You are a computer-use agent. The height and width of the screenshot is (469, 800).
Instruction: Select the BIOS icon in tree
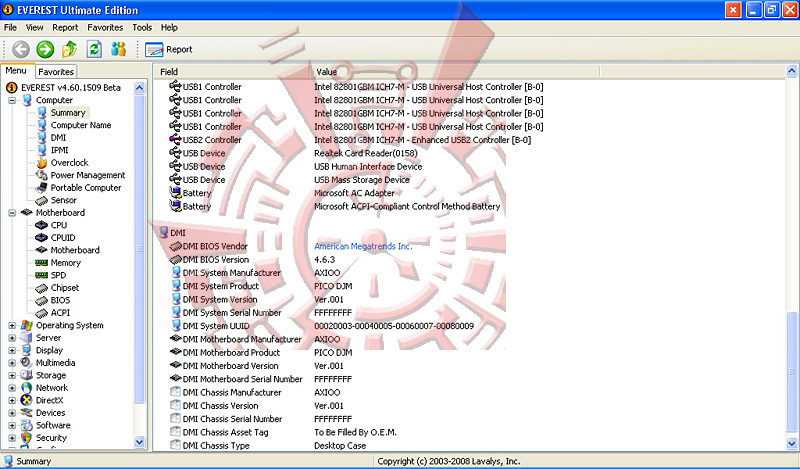42,301
